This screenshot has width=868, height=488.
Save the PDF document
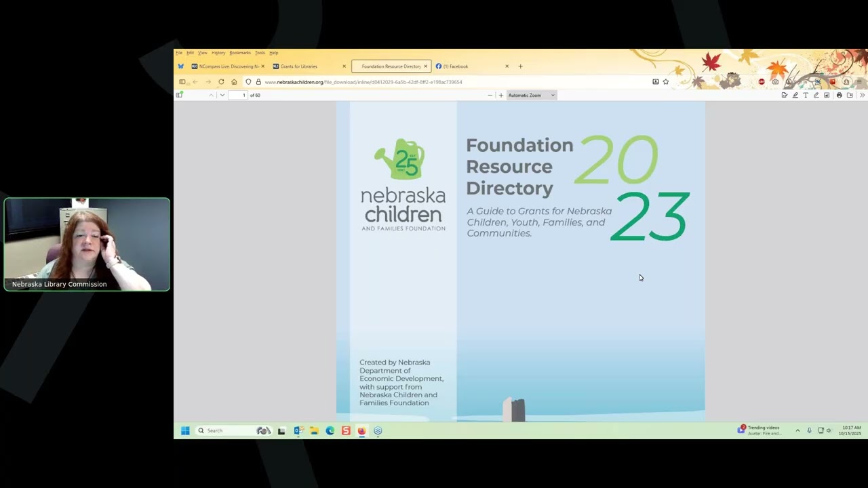(x=850, y=95)
